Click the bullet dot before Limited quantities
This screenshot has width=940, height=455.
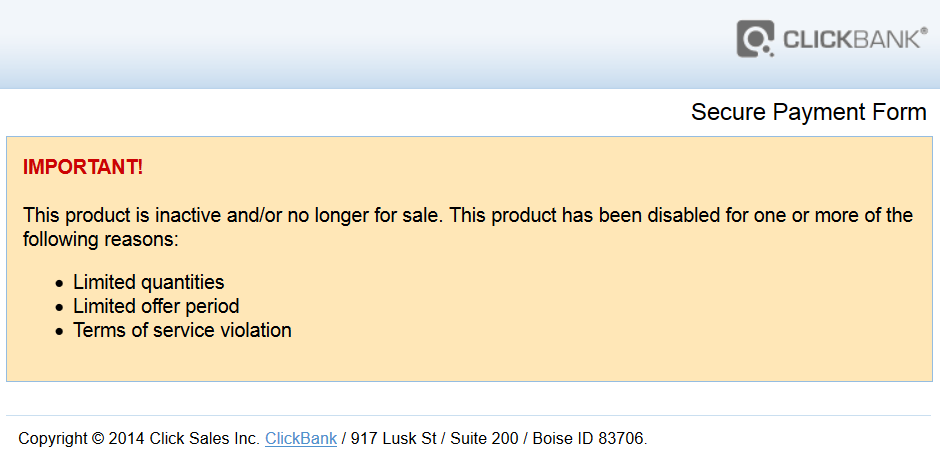coord(59,284)
